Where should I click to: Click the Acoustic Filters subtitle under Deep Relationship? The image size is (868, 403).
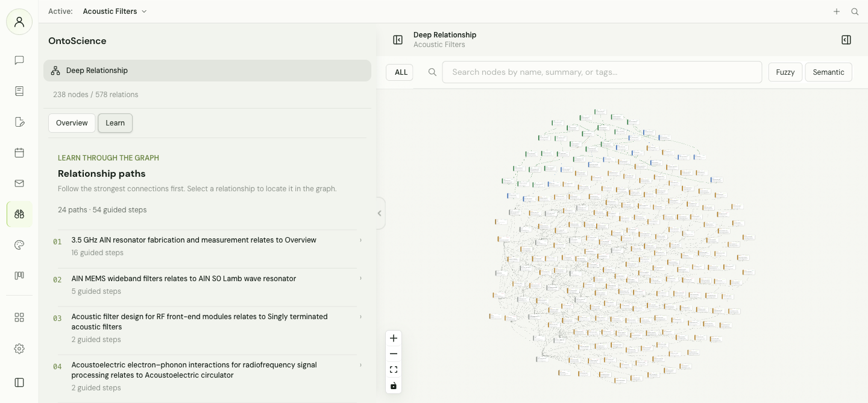[439, 45]
